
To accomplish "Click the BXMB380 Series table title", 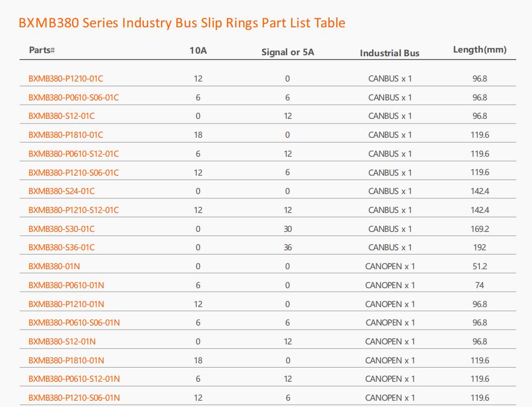I will tap(182, 23).
